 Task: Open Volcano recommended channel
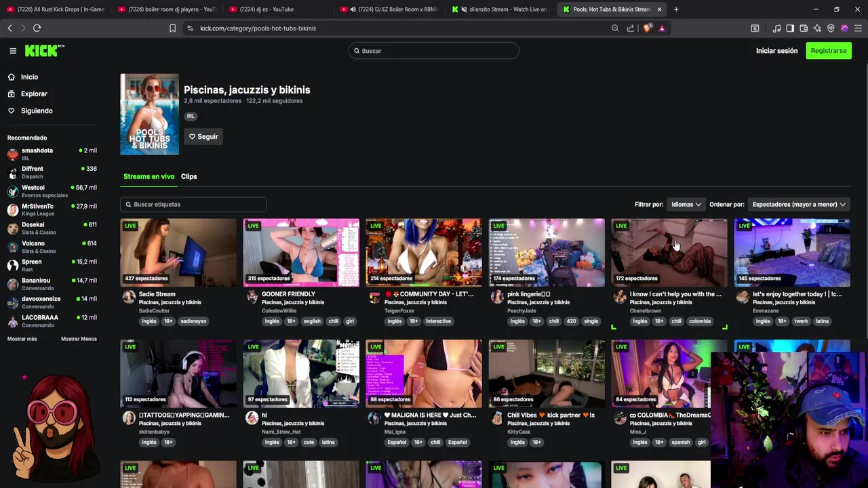pos(52,247)
